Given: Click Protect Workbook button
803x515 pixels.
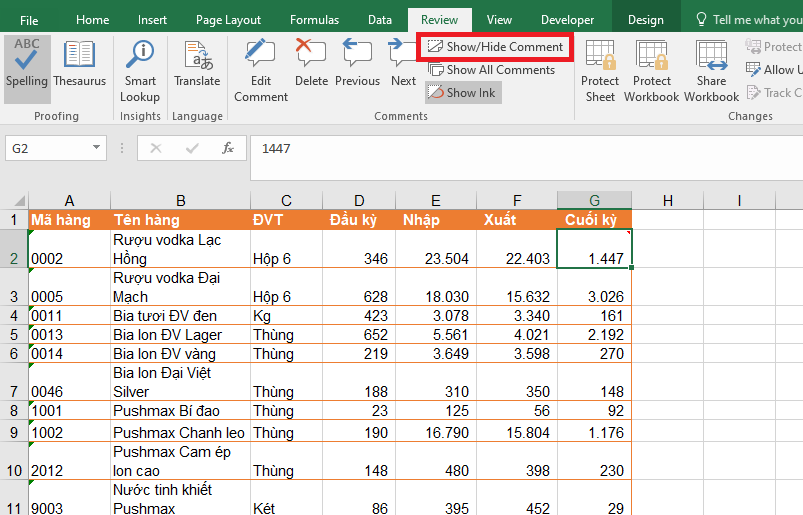Looking at the screenshot, I should click(x=652, y=70).
